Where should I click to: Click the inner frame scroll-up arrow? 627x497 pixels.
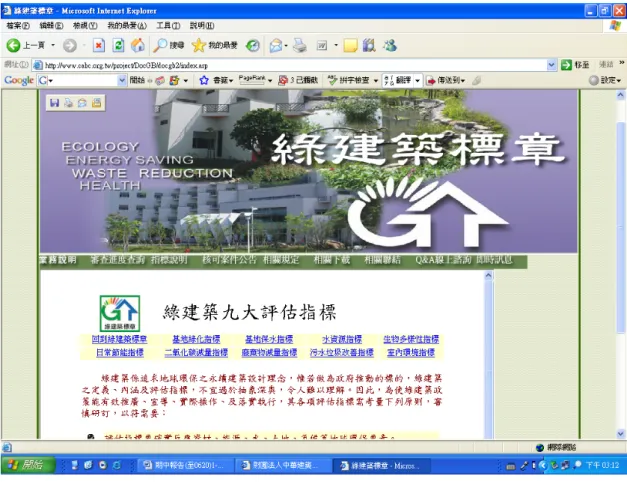(x=488, y=275)
